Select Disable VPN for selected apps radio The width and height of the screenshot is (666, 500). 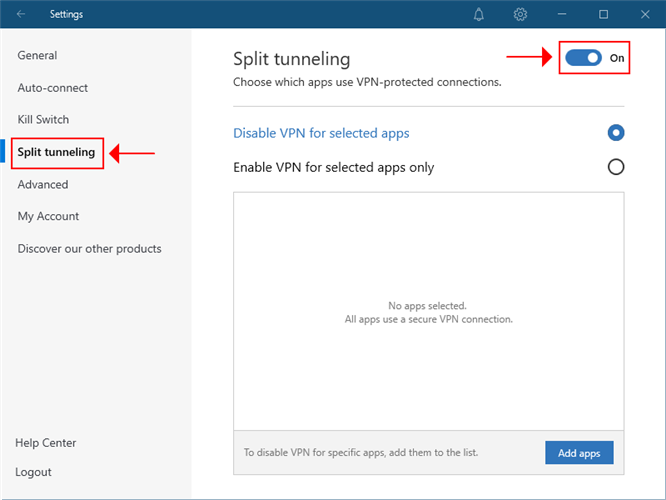616,133
